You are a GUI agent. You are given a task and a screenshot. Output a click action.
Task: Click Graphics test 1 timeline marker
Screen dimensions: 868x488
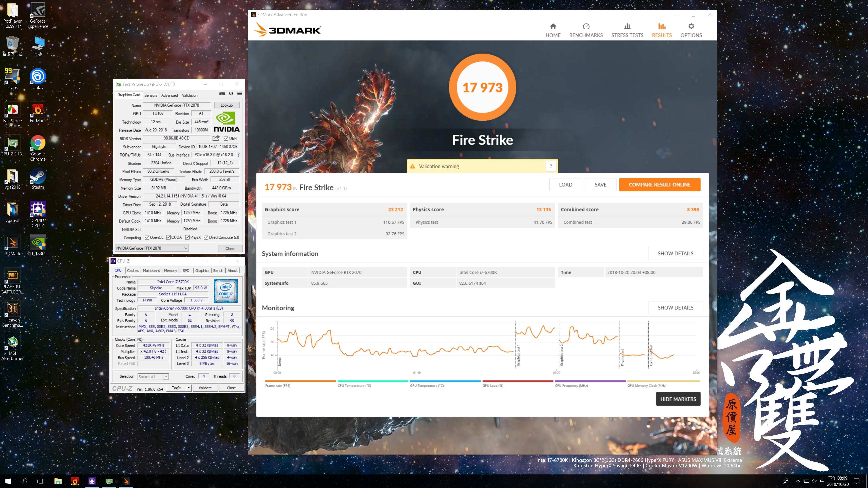click(x=518, y=355)
